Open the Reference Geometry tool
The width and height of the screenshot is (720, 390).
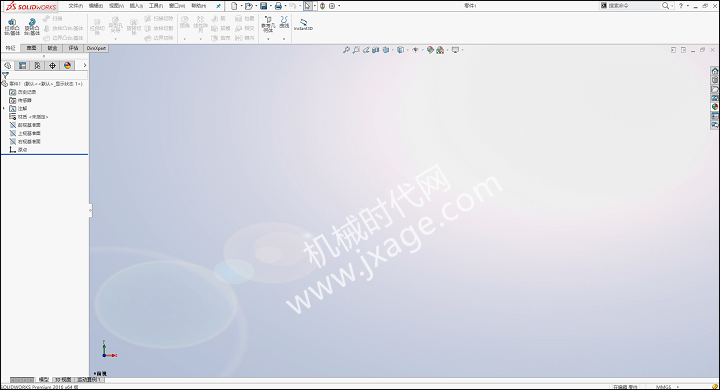268,25
